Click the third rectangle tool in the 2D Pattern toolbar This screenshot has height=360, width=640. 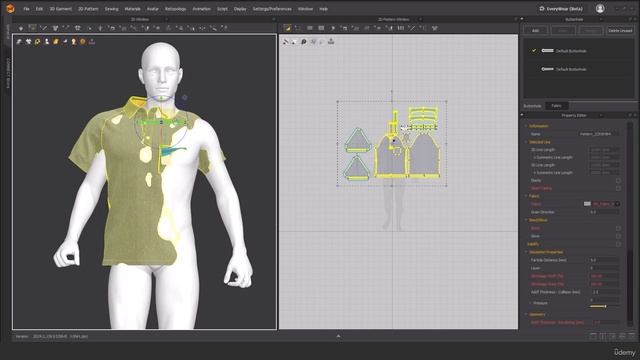point(310,28)
